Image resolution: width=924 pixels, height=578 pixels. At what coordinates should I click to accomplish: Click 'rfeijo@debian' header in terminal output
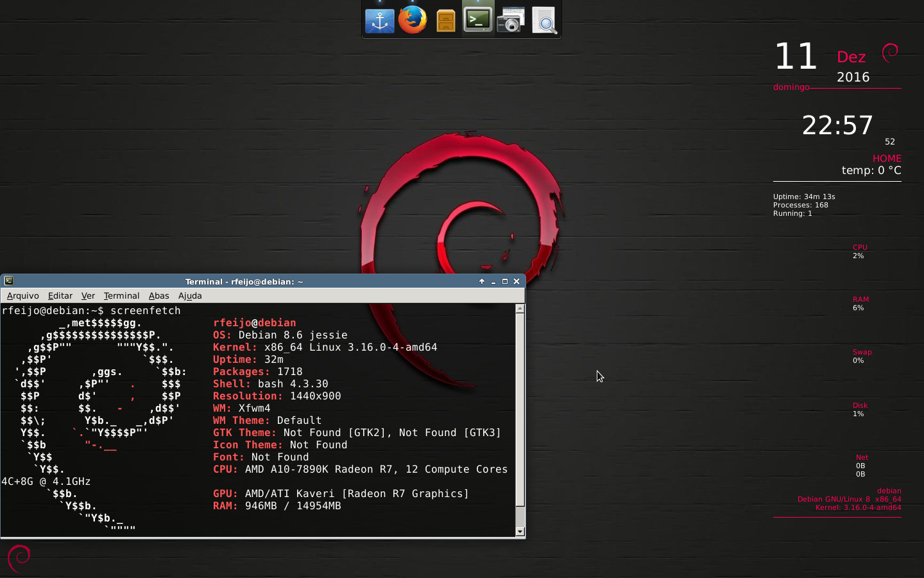255,322
